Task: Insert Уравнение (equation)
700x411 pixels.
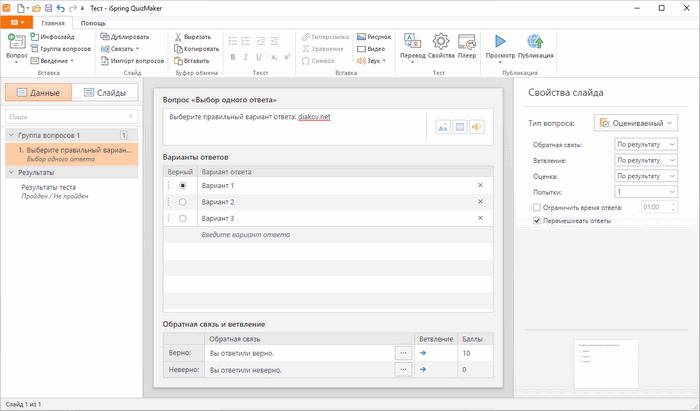Action: (323, 49)
